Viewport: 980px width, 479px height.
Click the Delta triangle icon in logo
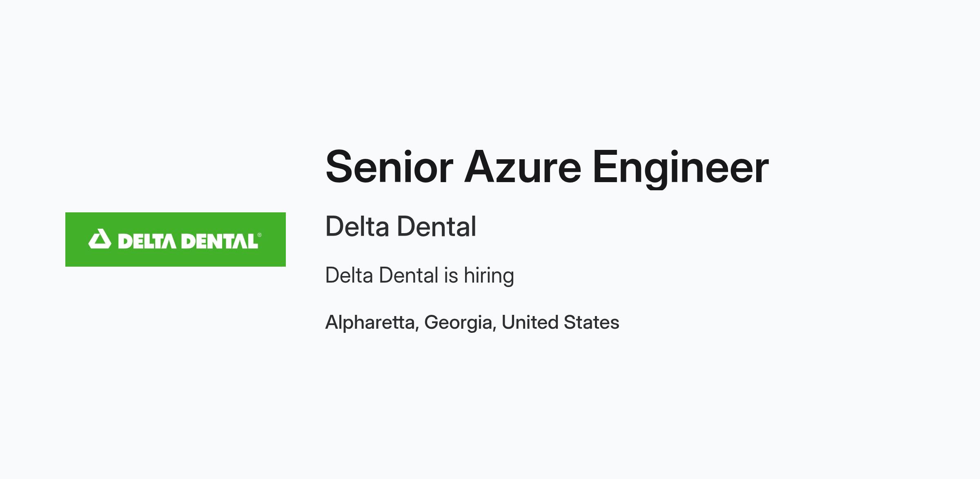100,239
